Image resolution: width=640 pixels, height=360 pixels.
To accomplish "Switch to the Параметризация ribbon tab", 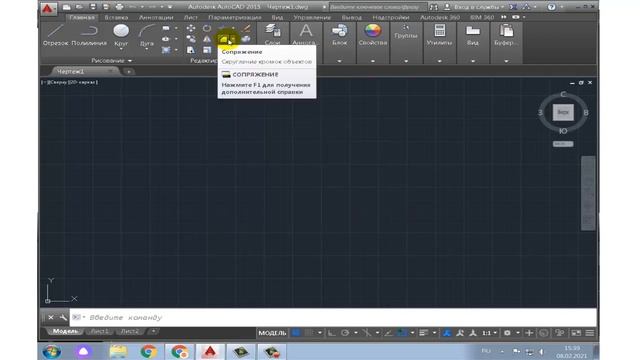I will click(235, 18).
